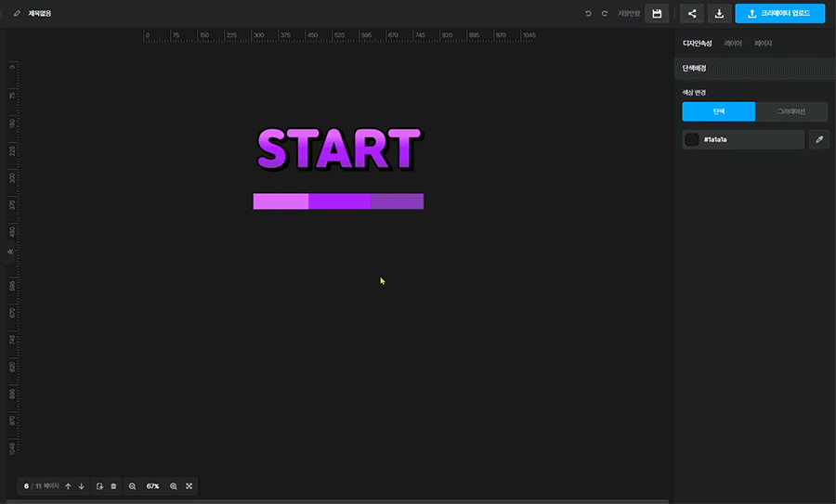Click the 크리에이터 업로드 button
Screen dimensions: 836x504
coord(779,14)
